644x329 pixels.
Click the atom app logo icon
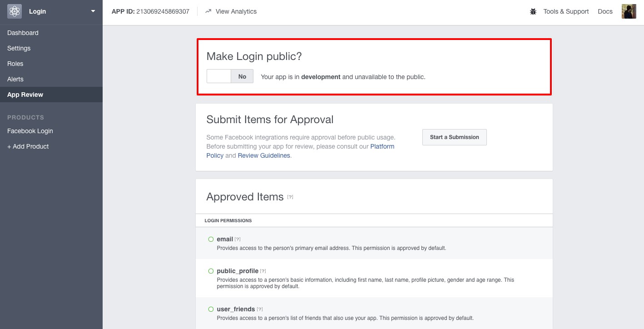[x=15, y=11]
